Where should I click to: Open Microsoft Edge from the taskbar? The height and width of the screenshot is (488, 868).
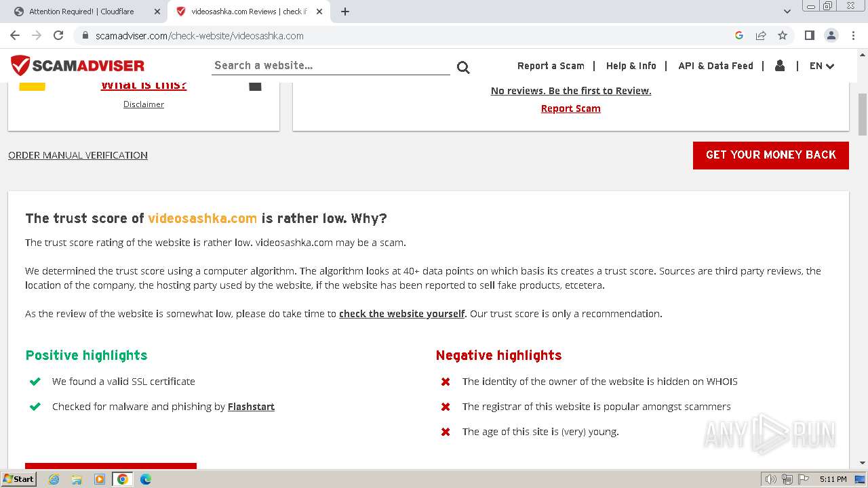[146, 479]
